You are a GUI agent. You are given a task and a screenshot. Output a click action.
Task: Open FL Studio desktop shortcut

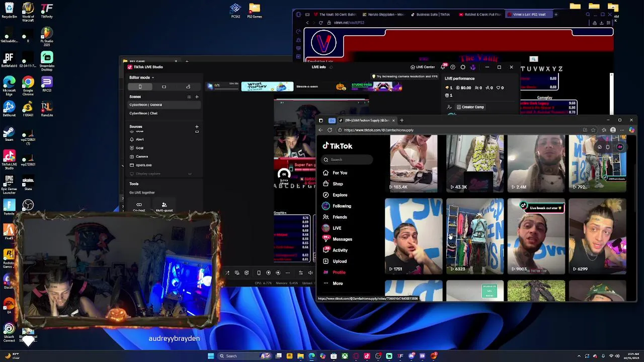[47, 36]
